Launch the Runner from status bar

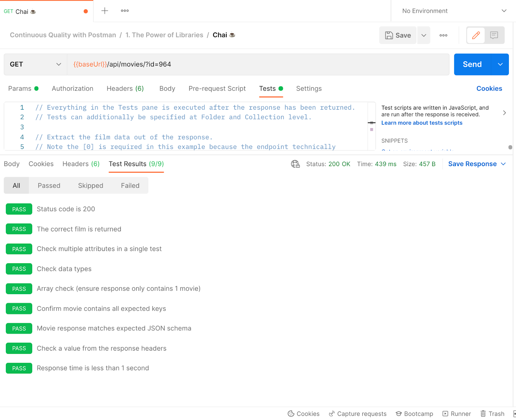pyautogui.click(x=457, y=414)
